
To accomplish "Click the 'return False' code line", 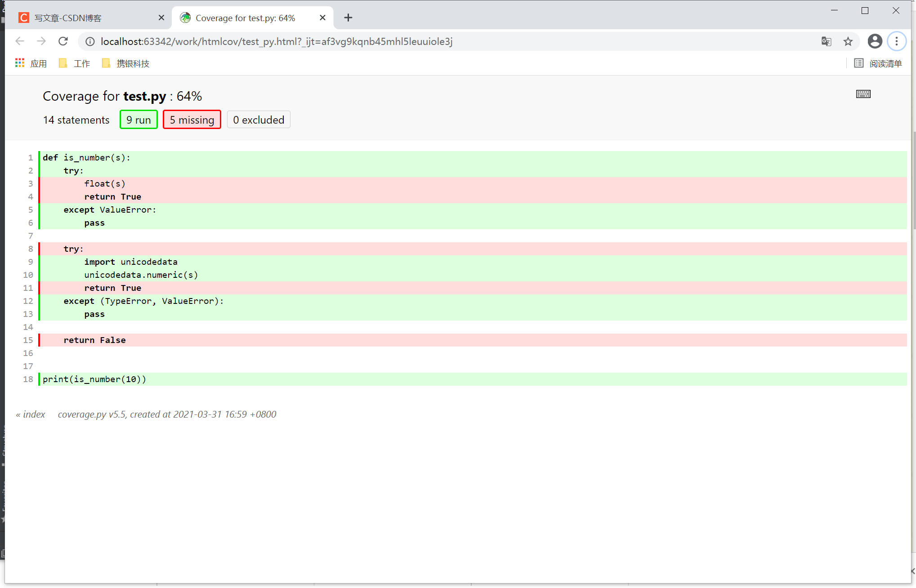I will (473, 340).
